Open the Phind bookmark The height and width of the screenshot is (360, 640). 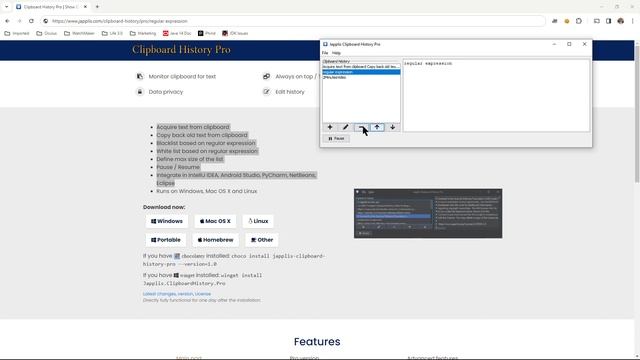(x=207, y=33)
